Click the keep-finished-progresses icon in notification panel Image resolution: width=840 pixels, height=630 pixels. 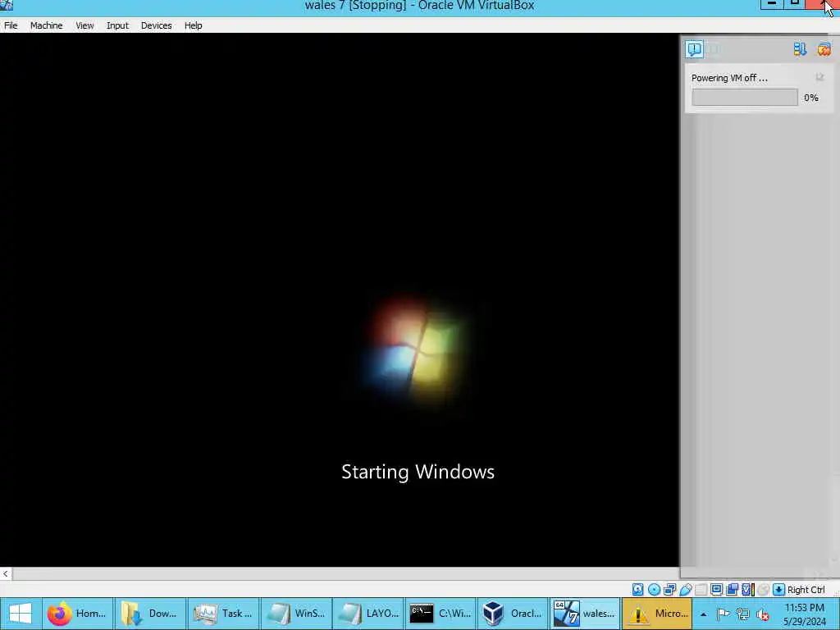[800, 49]
